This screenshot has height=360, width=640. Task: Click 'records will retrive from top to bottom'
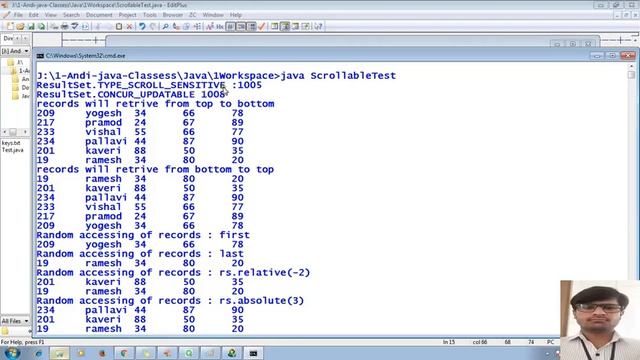pyautogui.click(x=155, y=104)
